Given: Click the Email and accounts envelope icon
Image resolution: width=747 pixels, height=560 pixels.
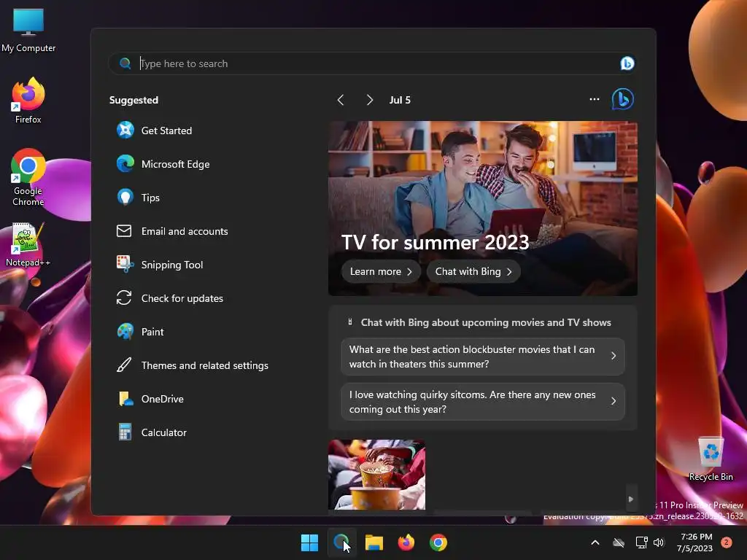Looking at the screenshot, I should (124, 231).
